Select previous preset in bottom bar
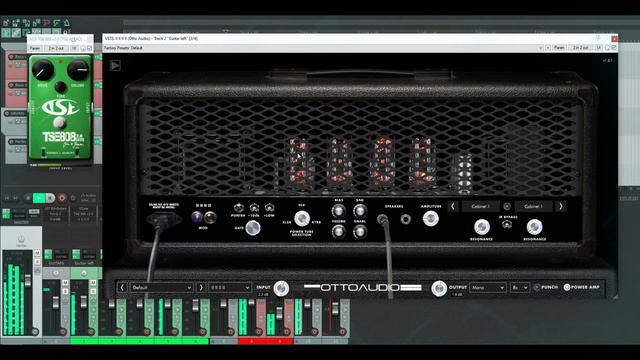This screenshot has width=640, height=360. (122, 287)
